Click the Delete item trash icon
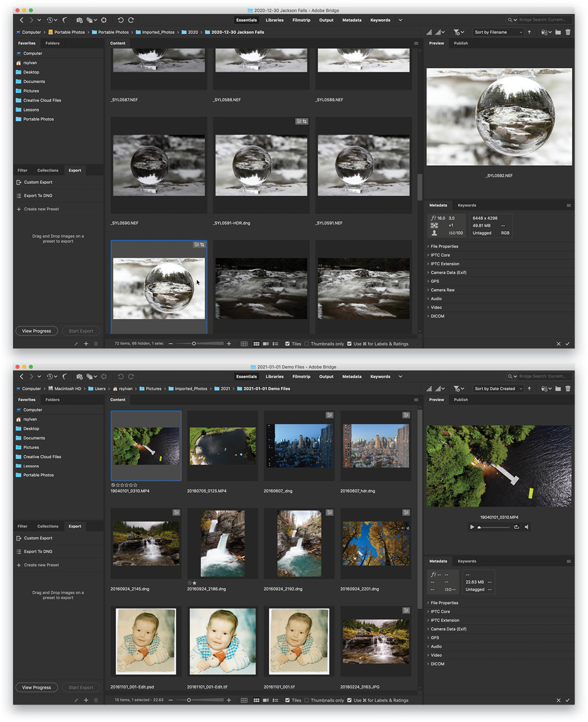The width and height of the screenshot is (588, 722). [x=568, y=32]
